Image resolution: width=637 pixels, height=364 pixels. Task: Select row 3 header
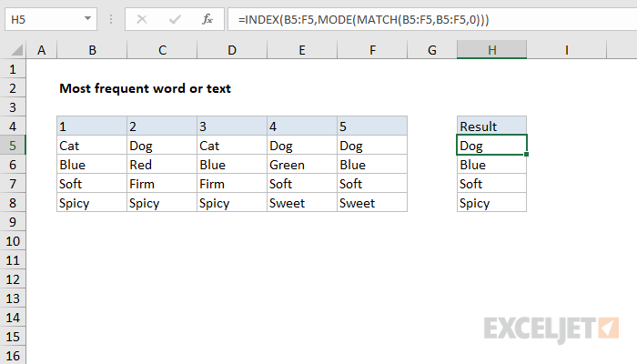(13, 107)
